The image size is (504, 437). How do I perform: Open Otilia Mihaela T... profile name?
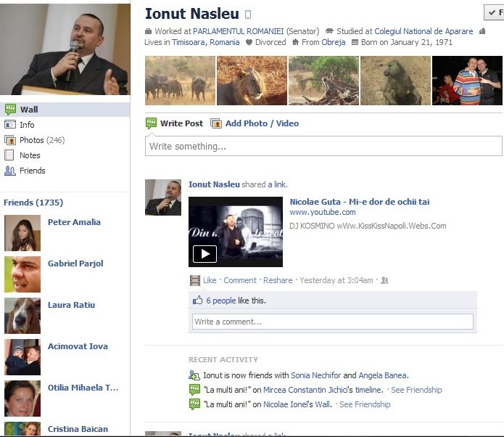pos(83,388)
